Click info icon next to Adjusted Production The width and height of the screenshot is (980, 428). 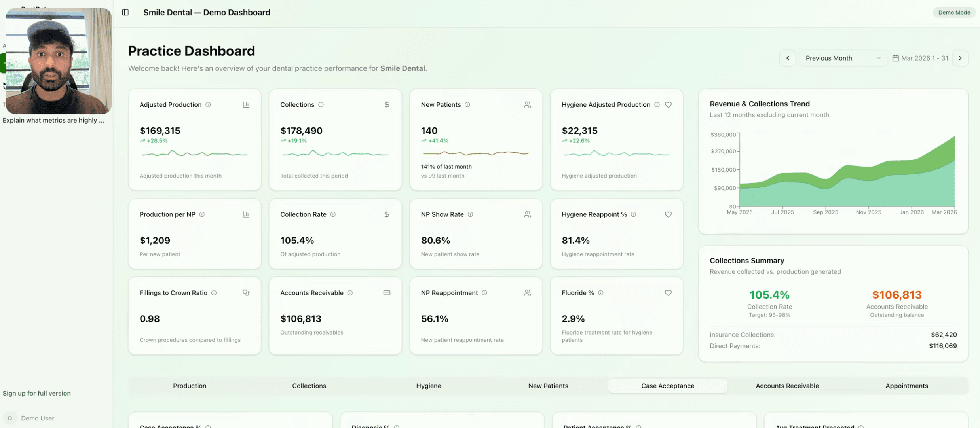[x=208, y=105]
